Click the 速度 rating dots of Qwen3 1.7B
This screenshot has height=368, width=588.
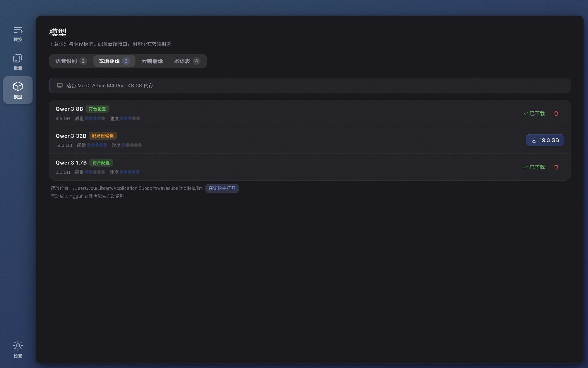pos(130,172)
